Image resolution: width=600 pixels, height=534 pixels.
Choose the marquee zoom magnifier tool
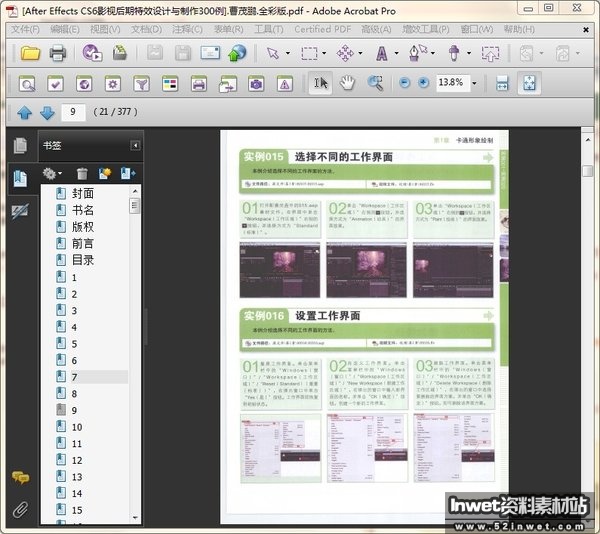pos(375,83)
